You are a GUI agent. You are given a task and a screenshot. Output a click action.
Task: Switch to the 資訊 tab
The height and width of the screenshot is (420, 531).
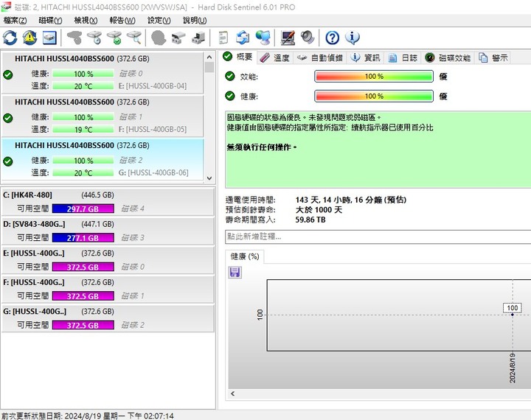click(365, 58)
